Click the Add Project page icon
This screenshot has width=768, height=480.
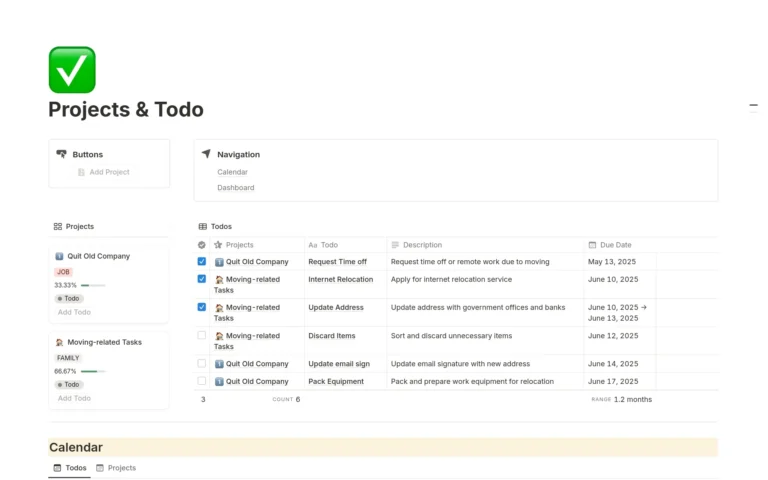(81, 172)
